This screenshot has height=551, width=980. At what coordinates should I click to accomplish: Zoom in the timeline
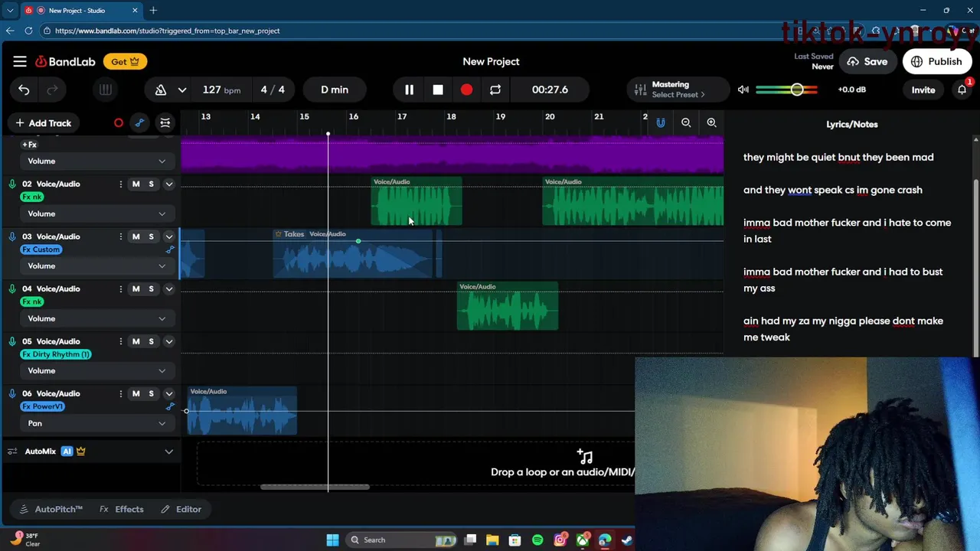click(x=711, y=122)
